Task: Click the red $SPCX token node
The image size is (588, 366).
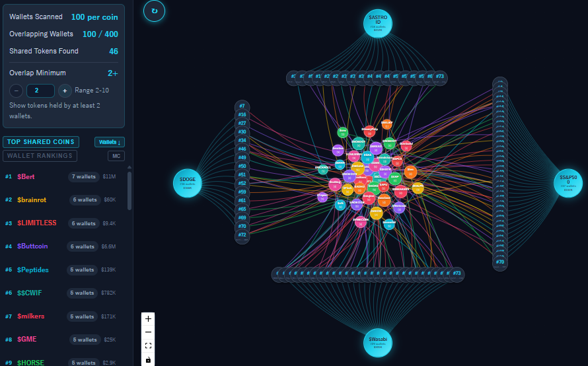Action: [397, 161]
